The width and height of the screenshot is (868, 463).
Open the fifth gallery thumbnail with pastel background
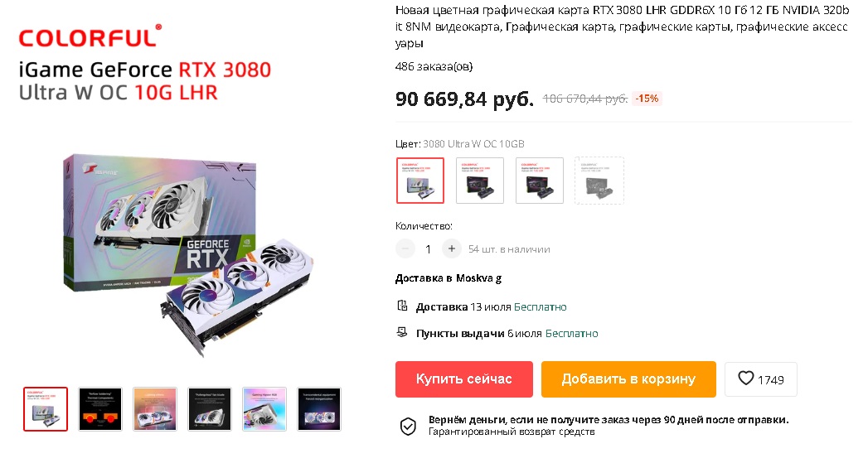pos(264,409)
